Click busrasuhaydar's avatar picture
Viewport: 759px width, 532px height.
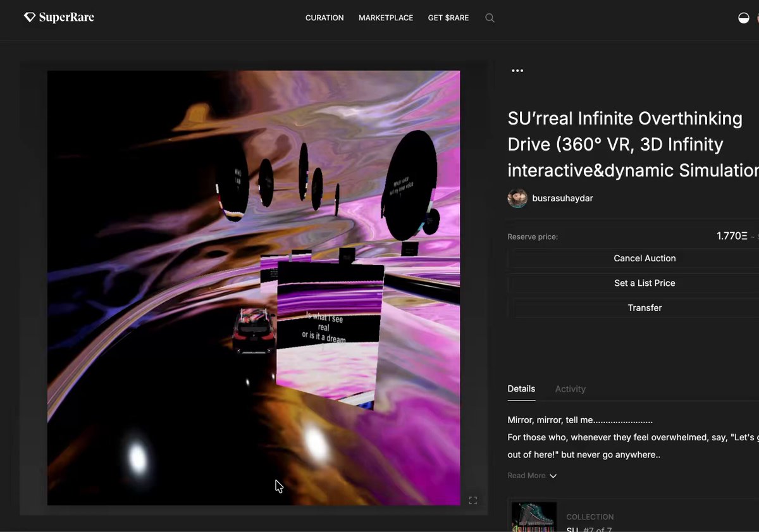pos(517,198)
